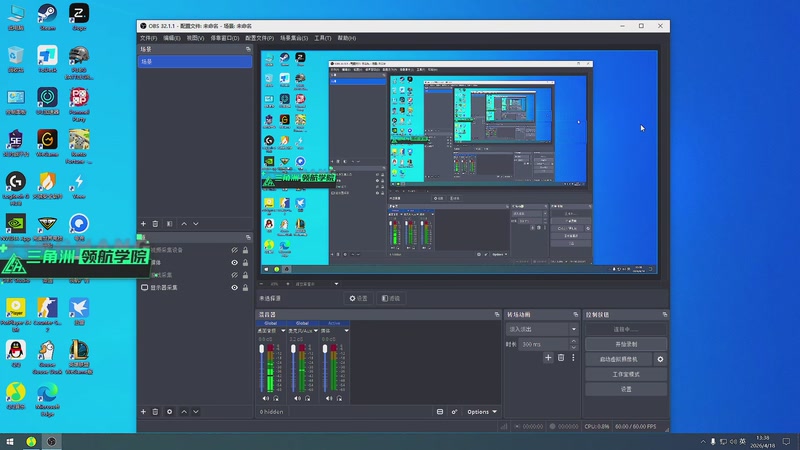The image size is (800, 450).
Task: Show the hidden third source (采集)
Action: 234,275
